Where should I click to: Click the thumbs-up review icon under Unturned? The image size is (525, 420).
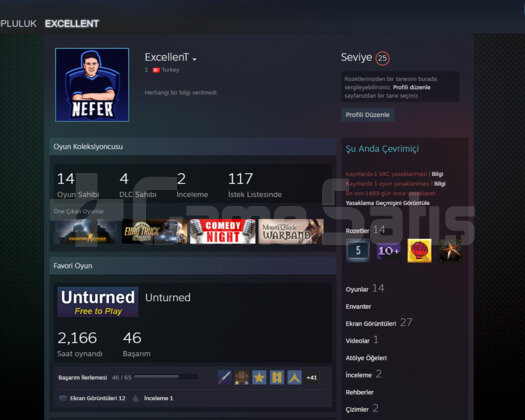click(136, 398)
